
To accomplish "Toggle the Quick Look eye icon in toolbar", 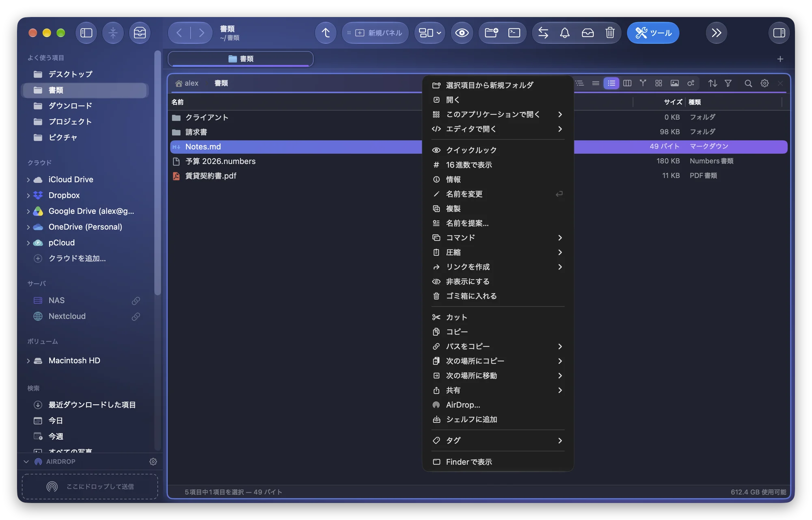I will click(462, 32).
